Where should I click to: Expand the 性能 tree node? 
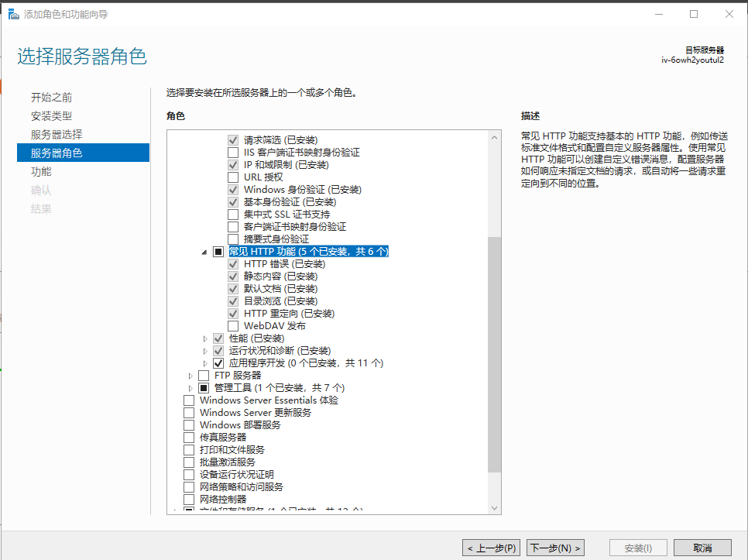205,338
